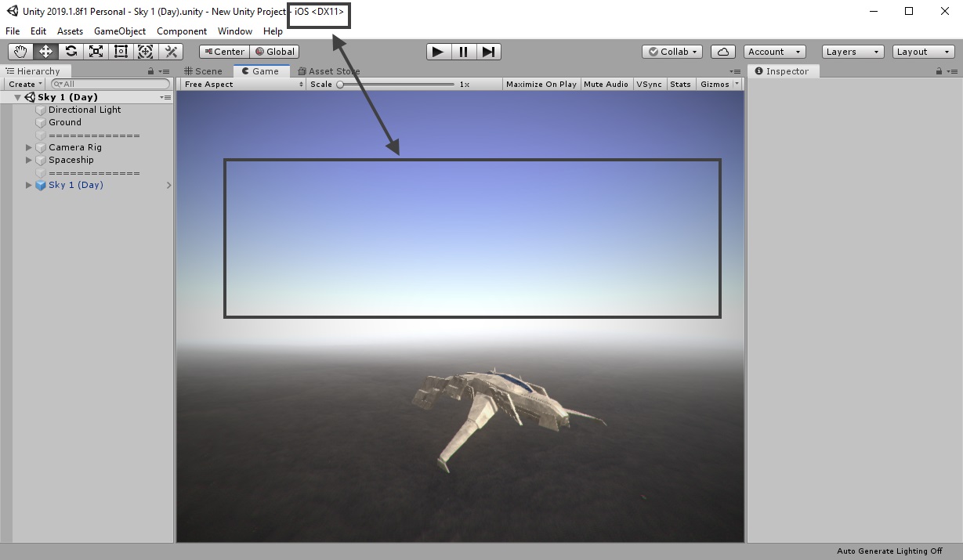Open the Layout dropdown
This screenshot has height=560, width=963.
[922, 51]
